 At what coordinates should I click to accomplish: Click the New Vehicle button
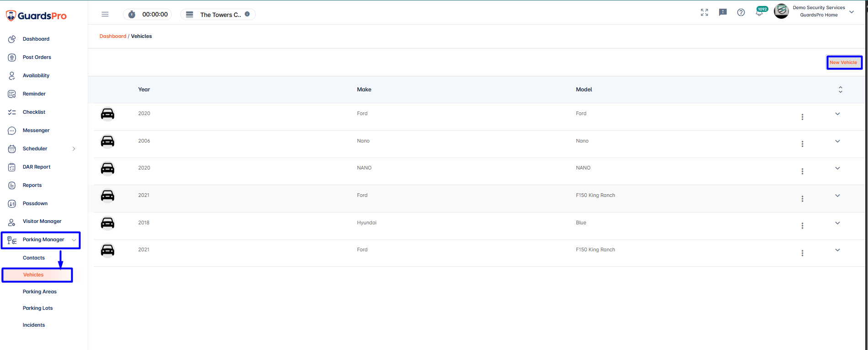(x=844, y=63)
